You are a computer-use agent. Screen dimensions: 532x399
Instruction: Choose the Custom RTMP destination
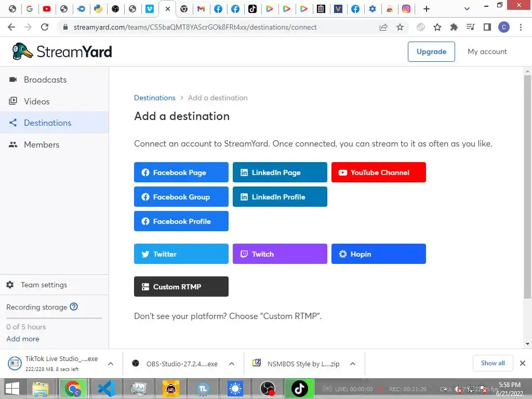181,287
